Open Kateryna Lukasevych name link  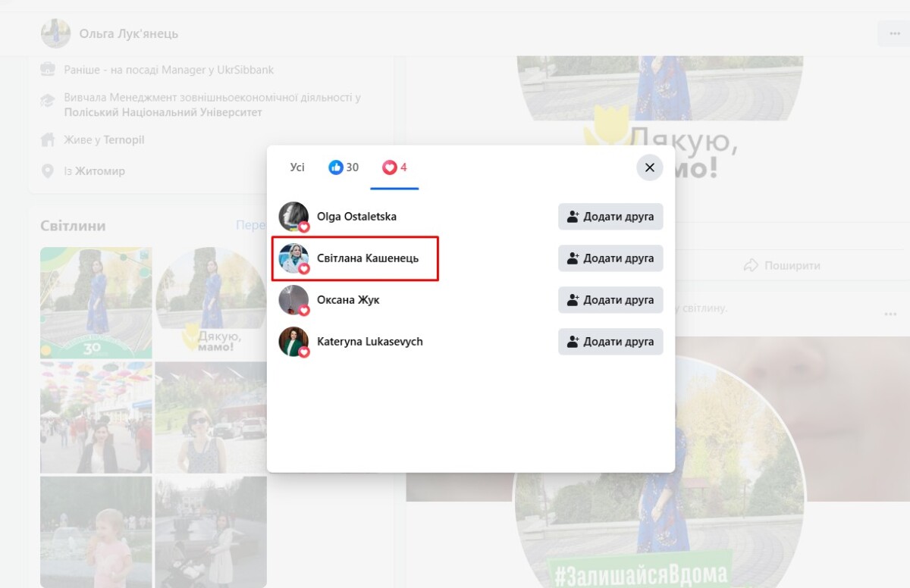coord(369,342)
